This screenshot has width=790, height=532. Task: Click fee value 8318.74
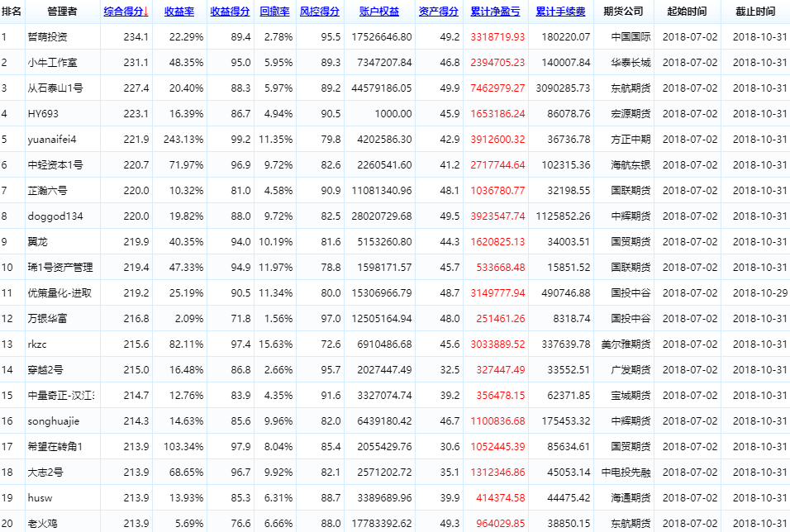pyautogui.click(x=571, y=318)
